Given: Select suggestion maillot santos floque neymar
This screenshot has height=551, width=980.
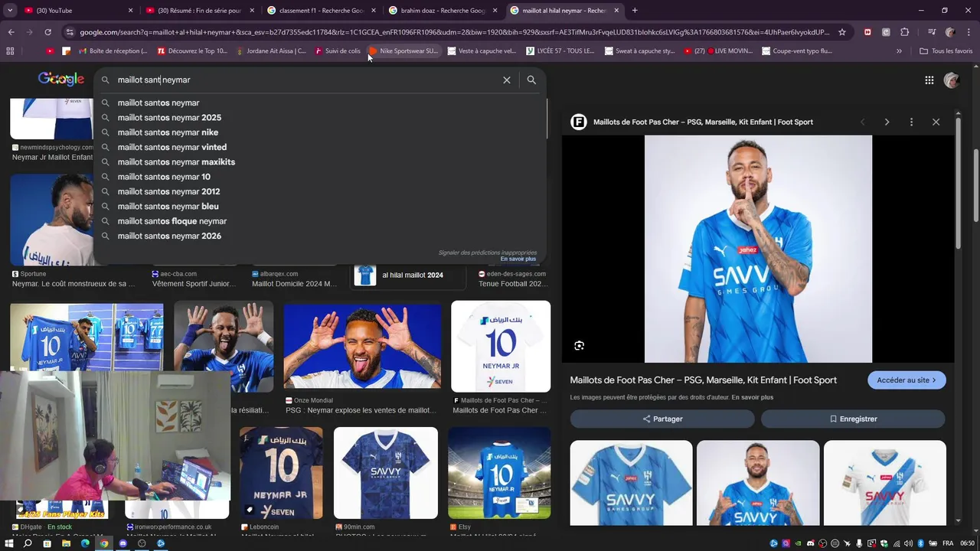Looking at the screenshot, I should coord(320,221).
